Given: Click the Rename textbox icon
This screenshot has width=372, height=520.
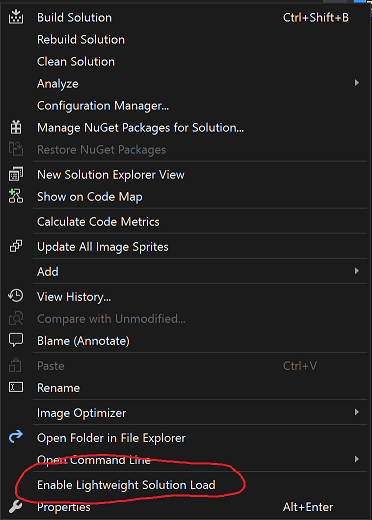Looking at the screenshot, I should click(16, 387).
